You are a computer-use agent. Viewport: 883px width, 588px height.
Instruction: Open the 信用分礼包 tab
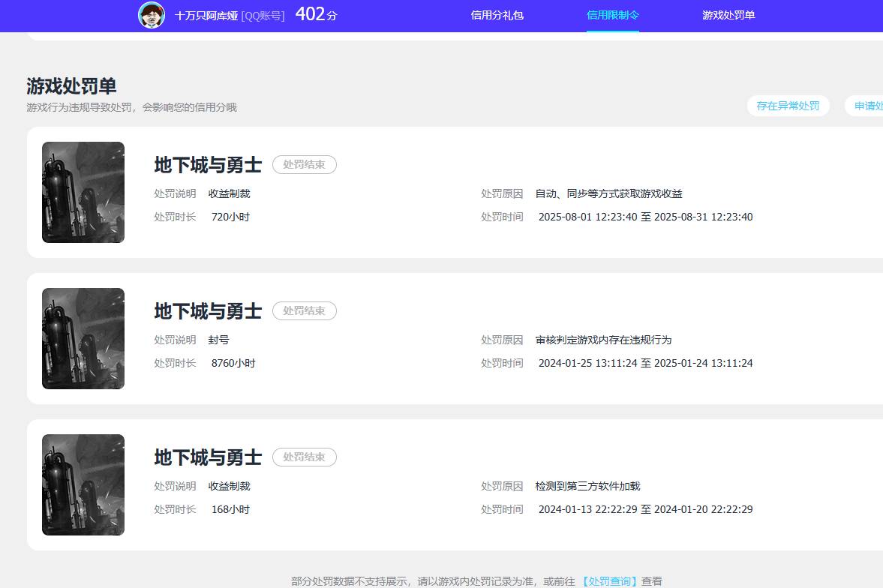pyautogui.click(x=496, y=15)
